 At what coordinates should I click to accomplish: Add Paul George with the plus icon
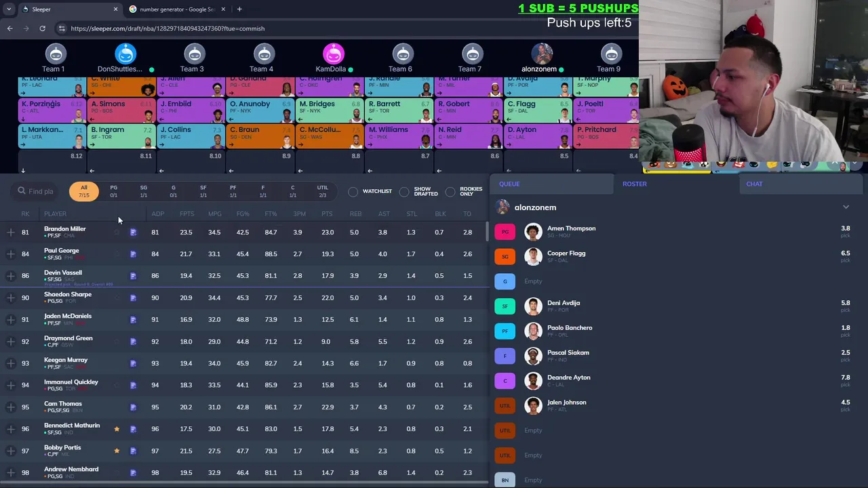point(11,254)
